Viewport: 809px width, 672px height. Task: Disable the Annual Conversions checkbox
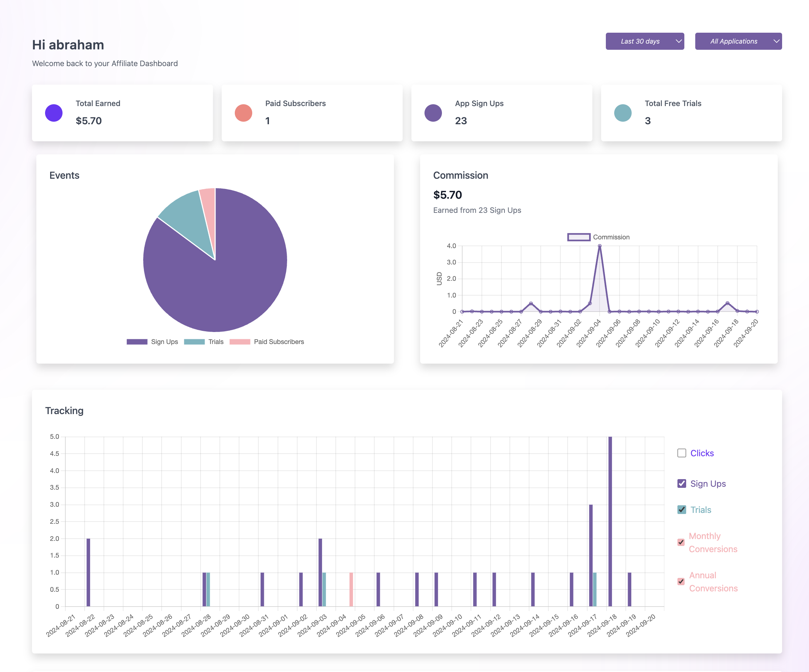coord(681,582)
